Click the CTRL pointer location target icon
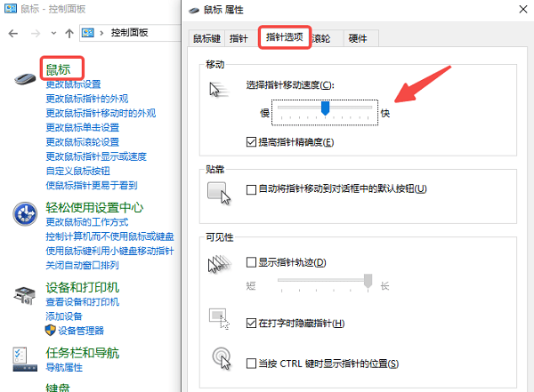The image size is (534, 392). 222,358
